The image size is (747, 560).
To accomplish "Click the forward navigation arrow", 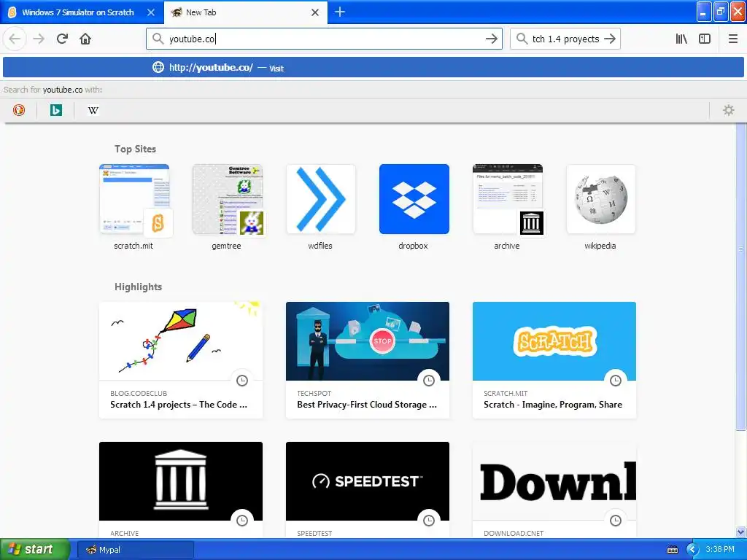I will click(x=39, y=39).
